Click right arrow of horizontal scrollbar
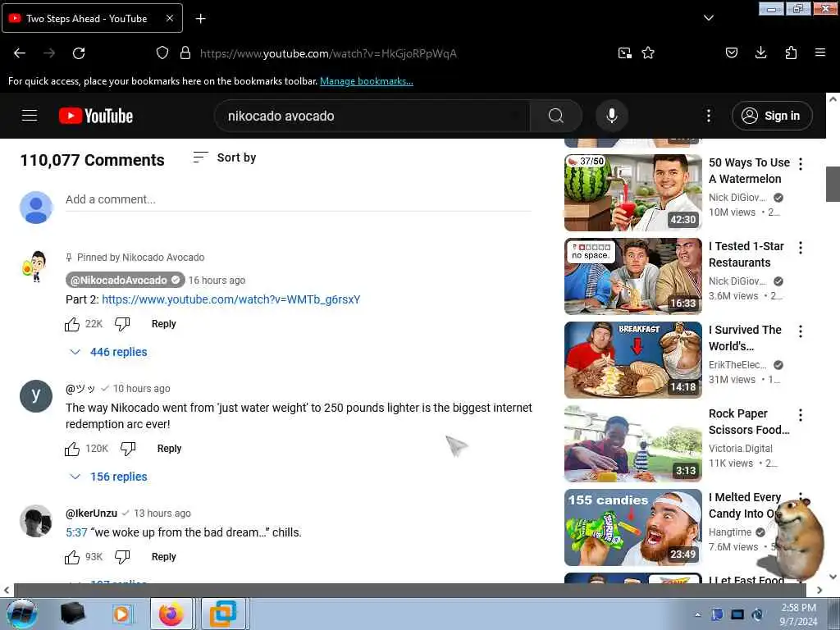This screenshot has width=840, height=630. click(x=819, y=590)
